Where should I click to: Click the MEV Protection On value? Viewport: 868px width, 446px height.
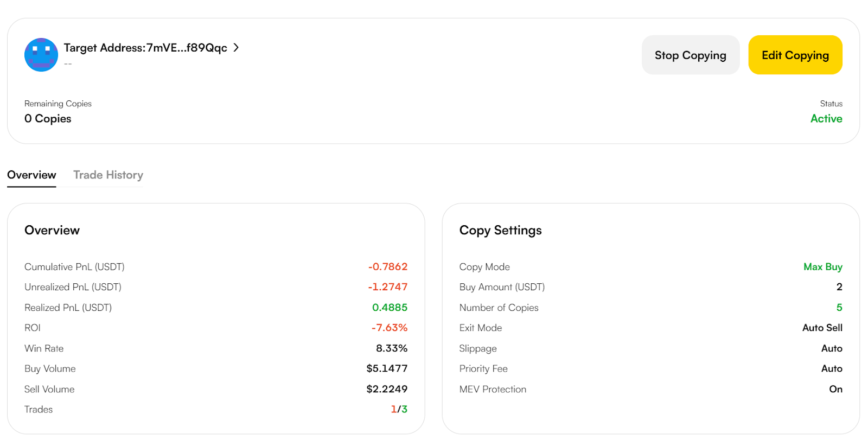pos(835,389)
